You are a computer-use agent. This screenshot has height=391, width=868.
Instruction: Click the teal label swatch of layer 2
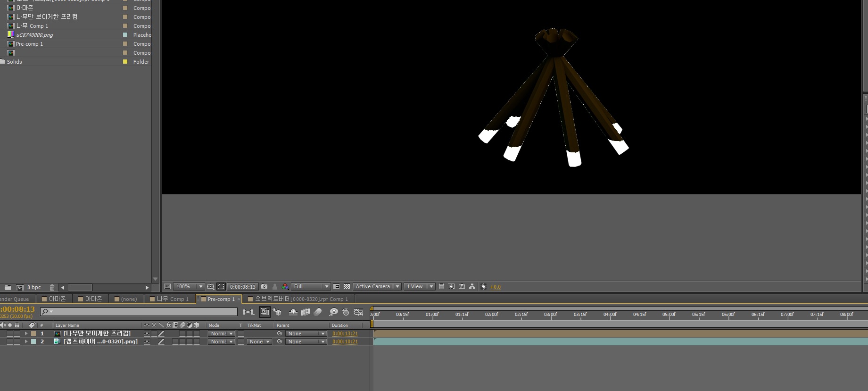[x=33, y=341]
